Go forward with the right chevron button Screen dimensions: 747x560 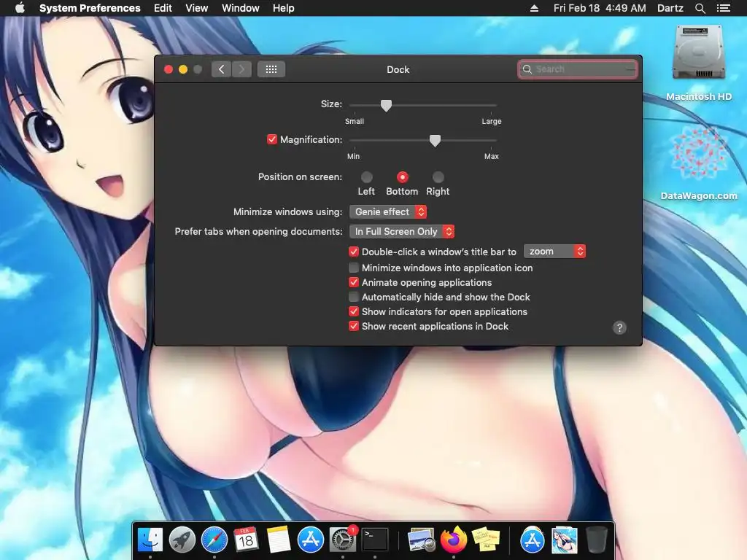point(241,69)
